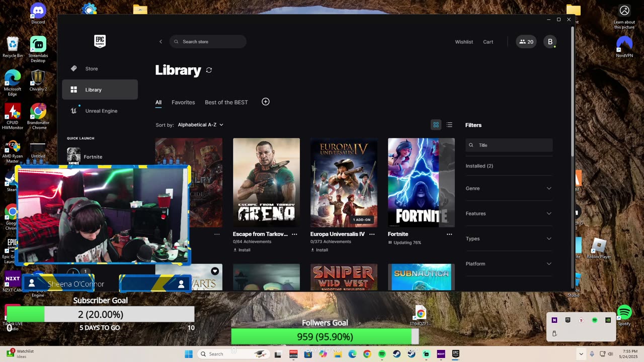
Task: Open Roblox Player desktop shortcut
Action: (x=599, y=248)
